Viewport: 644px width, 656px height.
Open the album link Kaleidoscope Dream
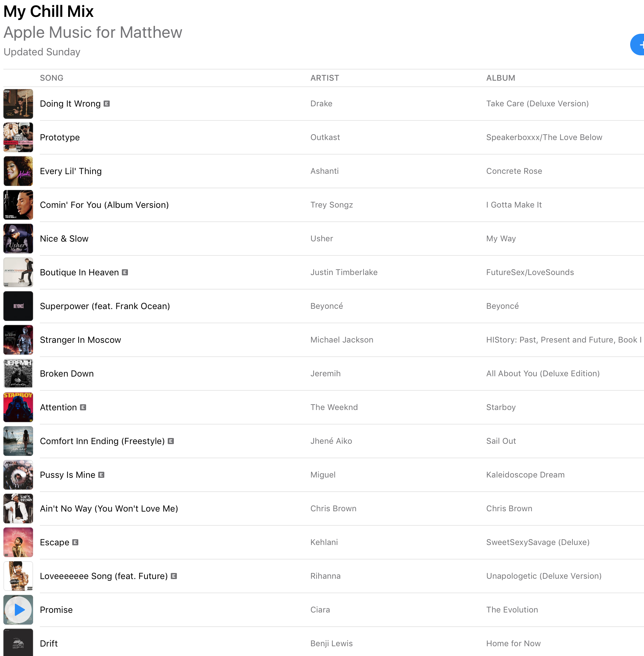[525, 474]
